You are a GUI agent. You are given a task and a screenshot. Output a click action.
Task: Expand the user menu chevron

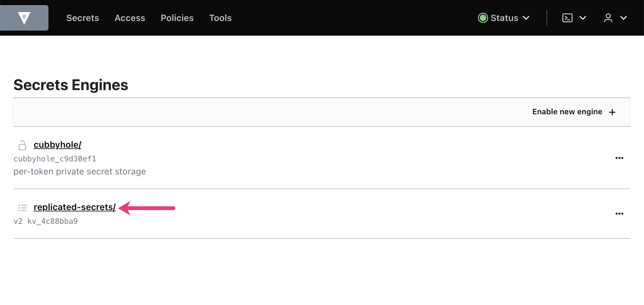pos(624,18)
